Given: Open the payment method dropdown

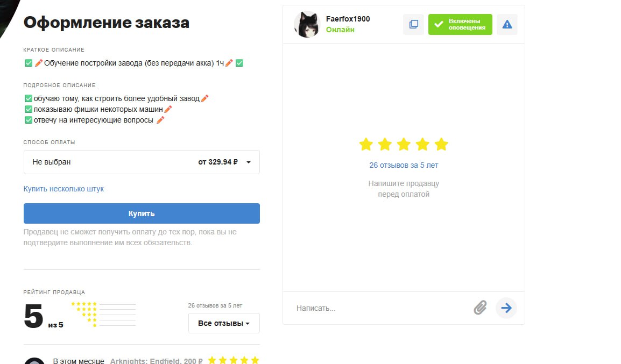Looking at the screenshot, I should [142, 162].
